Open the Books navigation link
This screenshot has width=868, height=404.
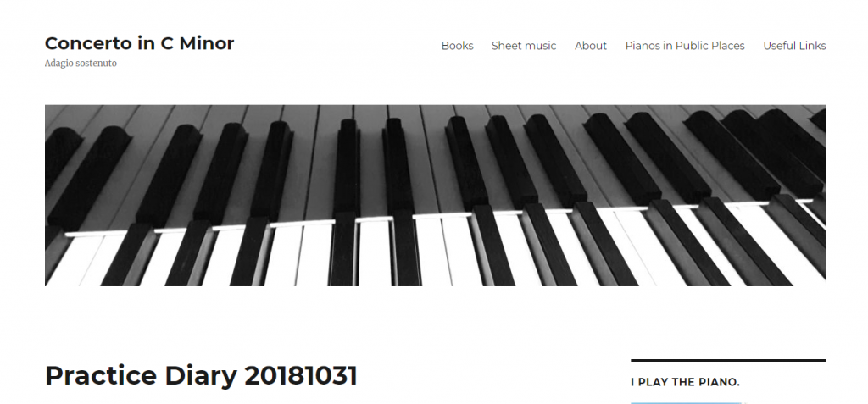click(x=457, y=46)
